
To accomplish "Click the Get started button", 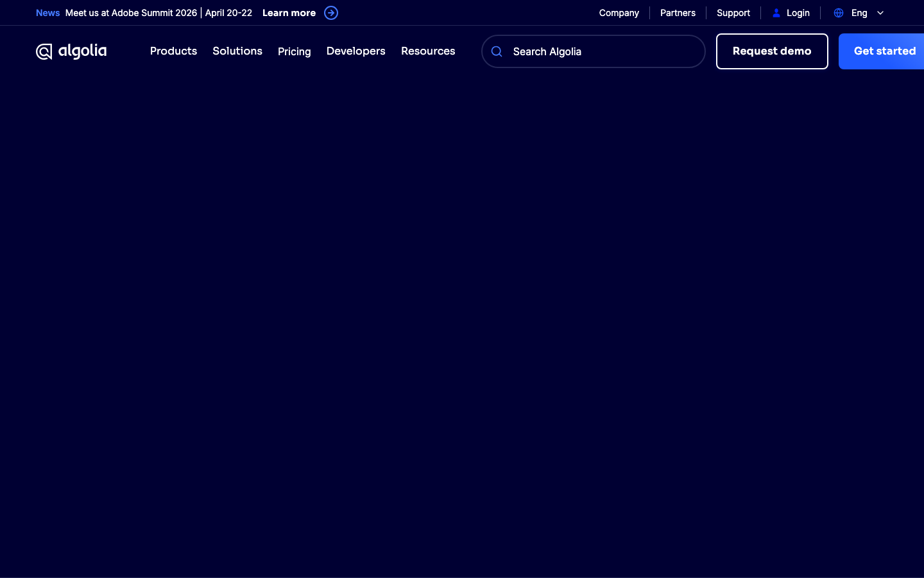I will tap(885, 51).
